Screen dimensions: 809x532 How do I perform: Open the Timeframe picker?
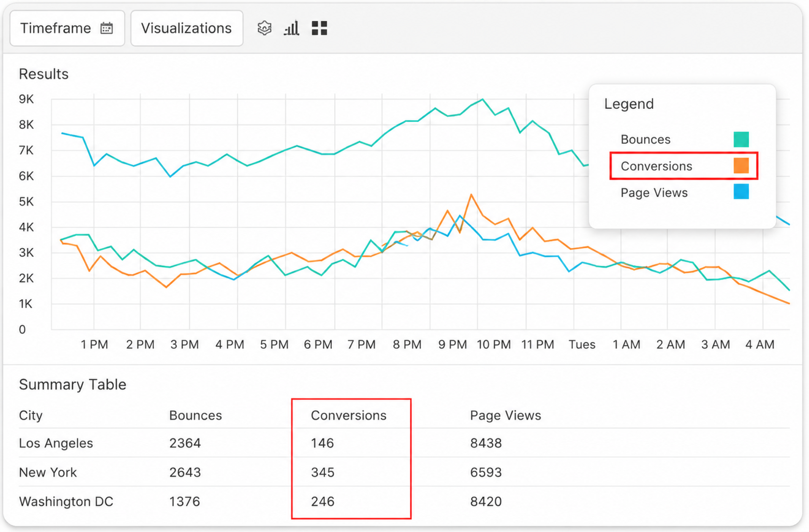[67, 28]
